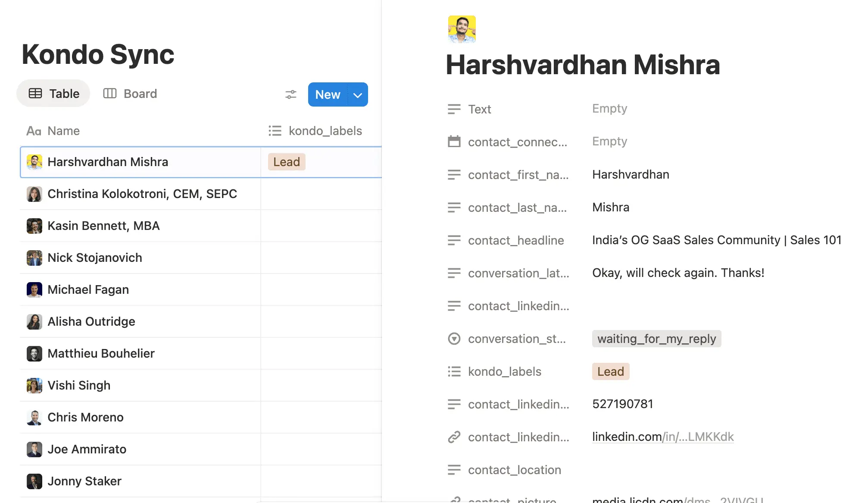This screenshot has width=868, height=503.
Task: Click the lines icon beside contact_headline
Action: (454, 240)
